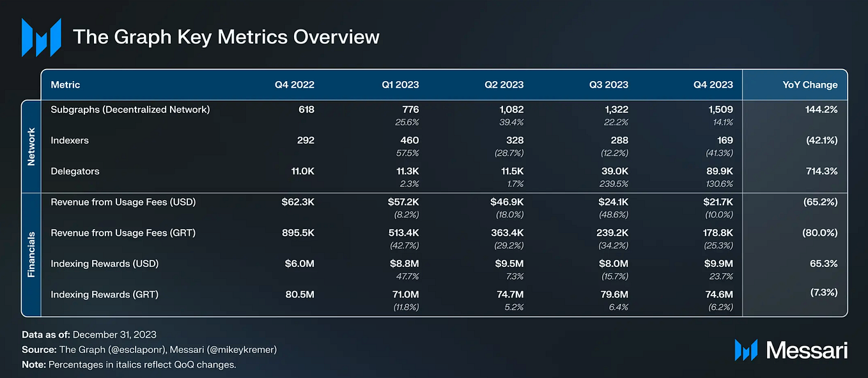
Task: Select the Subgraphs (Decentralized Network) row label
Action: (130, 109)
